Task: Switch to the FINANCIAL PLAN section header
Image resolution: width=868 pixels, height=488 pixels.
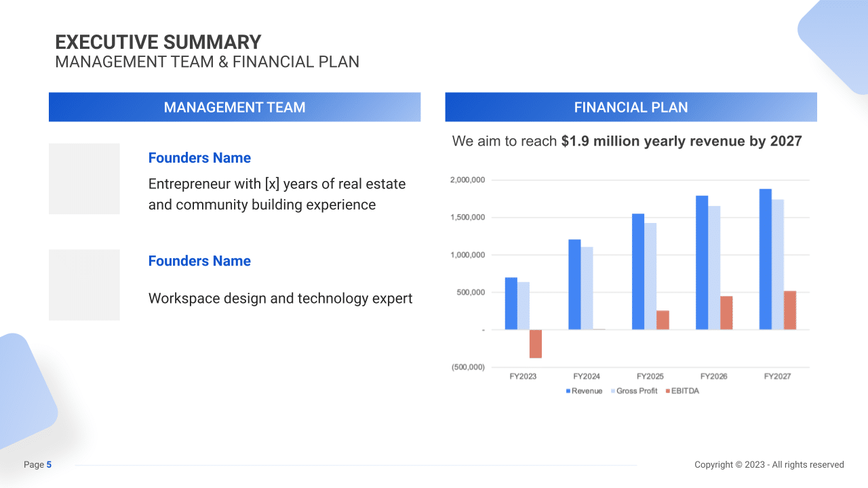Action: [x=631, y=107]
